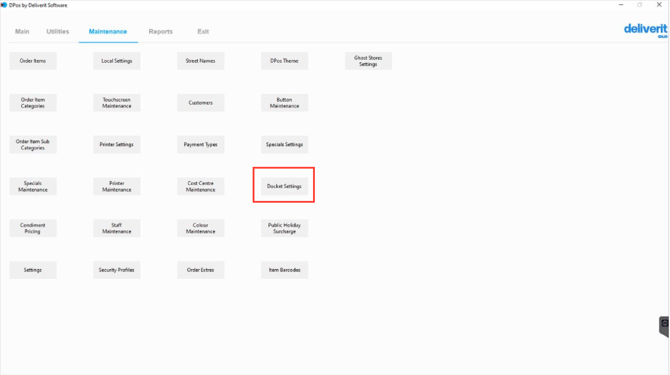Open Docket Settings
Screen dimensions: 670x375
click(284, 186)
